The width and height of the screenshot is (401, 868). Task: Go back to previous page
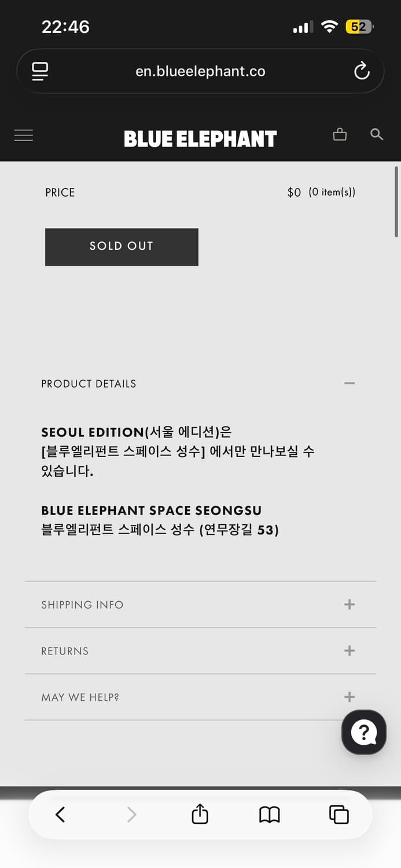[x=60, y=814]
